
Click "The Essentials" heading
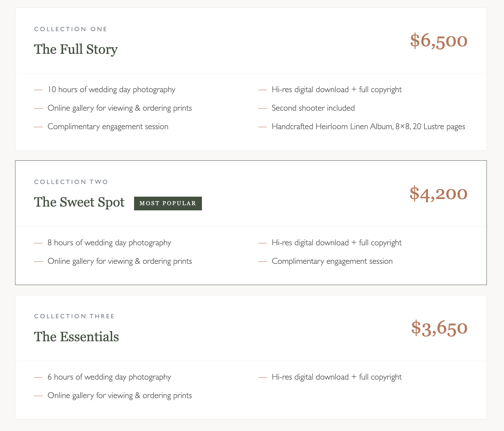[x=76, y=336]
